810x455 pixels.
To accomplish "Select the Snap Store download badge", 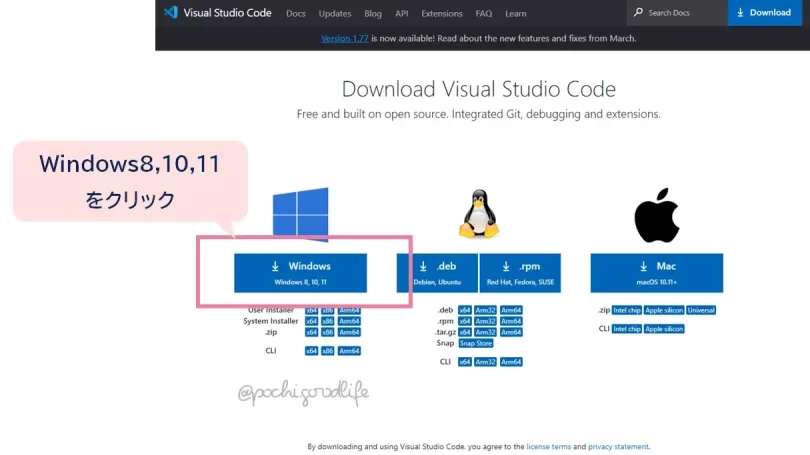I will coord(476,343).
